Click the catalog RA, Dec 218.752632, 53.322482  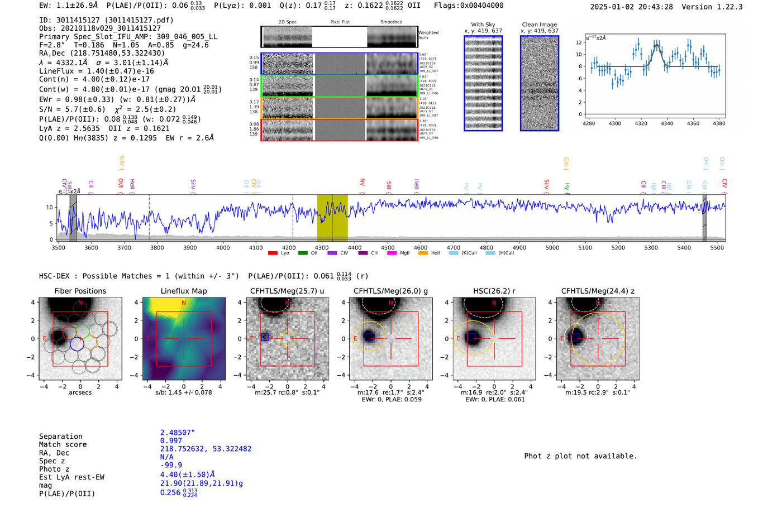(206, 449)
